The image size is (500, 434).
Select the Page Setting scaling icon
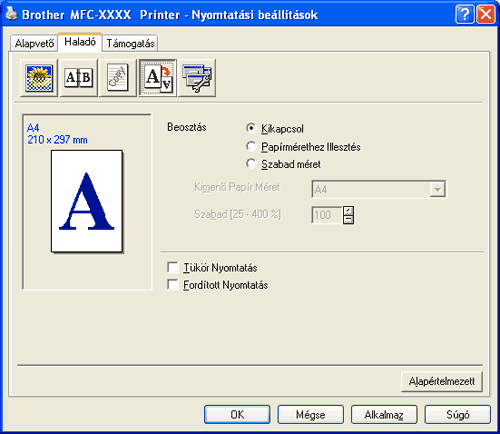pyautogui.click(x=158, y=78)
